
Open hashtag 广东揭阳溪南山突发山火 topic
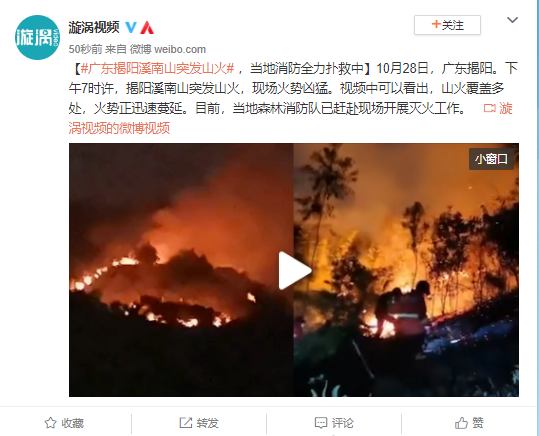coord(158,68)
